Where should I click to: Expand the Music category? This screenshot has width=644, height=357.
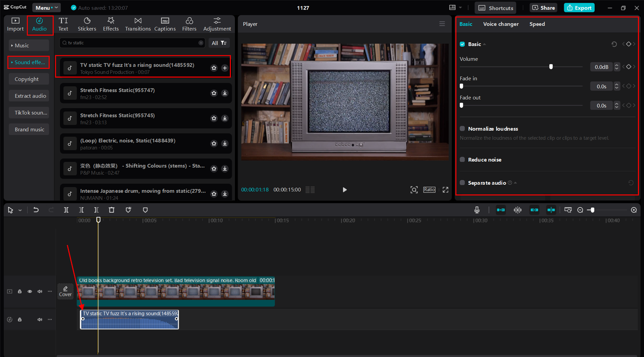point(29,46)
